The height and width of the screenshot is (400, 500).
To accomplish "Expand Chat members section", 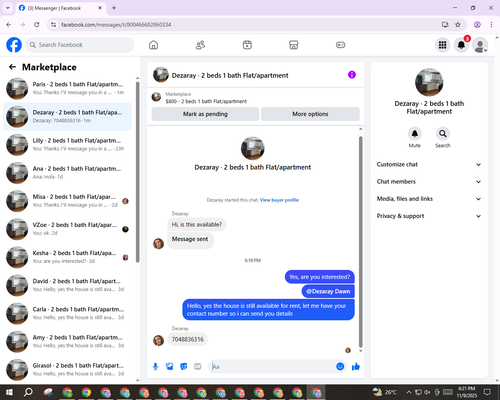I will coord(429,182).
